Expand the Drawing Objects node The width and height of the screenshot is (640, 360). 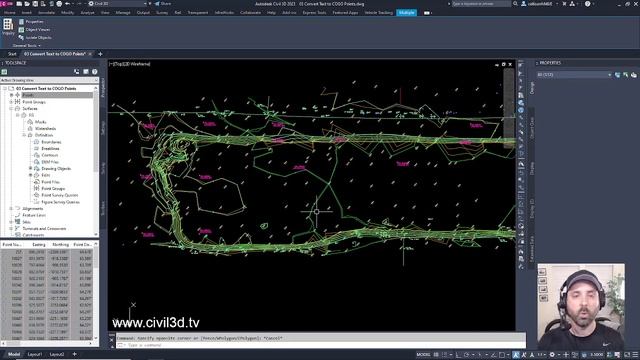(31, 168)
